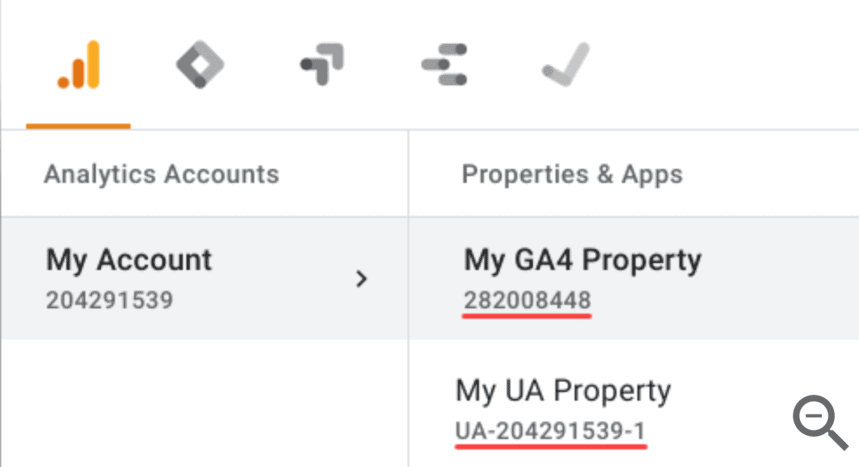Click the Analytics Accounts column header

(161, 174)
